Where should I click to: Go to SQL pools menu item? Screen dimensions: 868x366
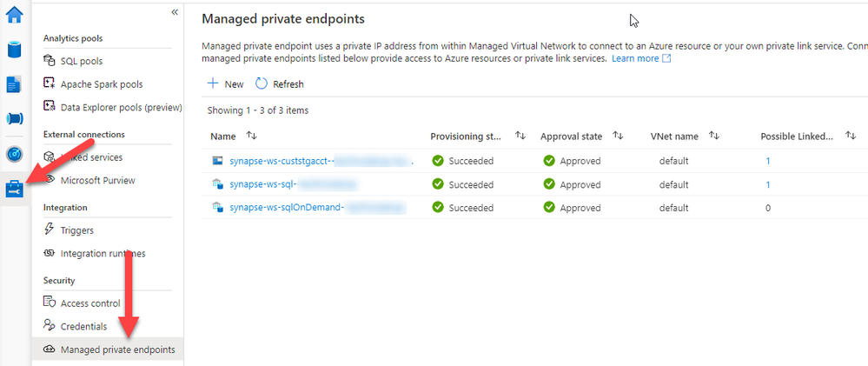point(82,62)
